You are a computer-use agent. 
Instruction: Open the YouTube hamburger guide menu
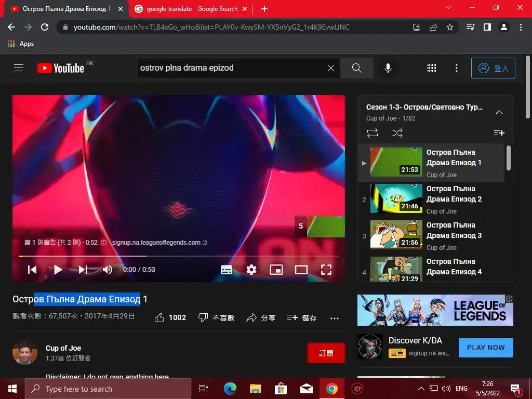(19, 68)
